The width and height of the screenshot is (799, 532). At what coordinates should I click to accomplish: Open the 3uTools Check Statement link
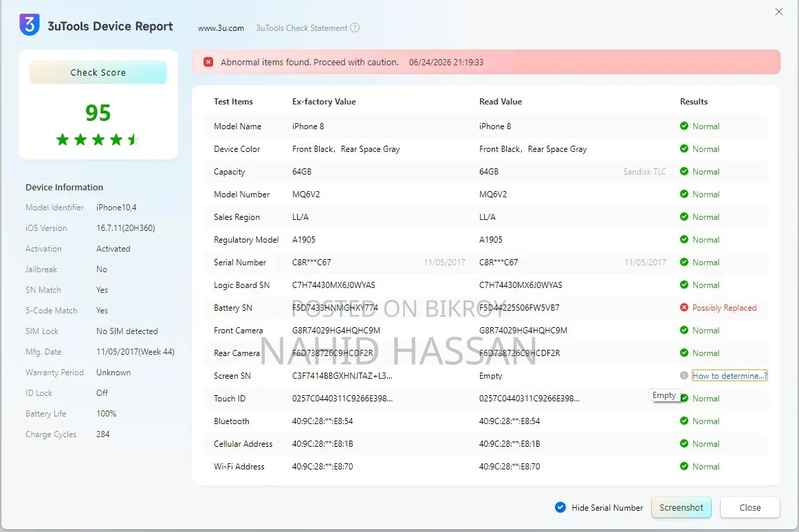tap(302, 28)
